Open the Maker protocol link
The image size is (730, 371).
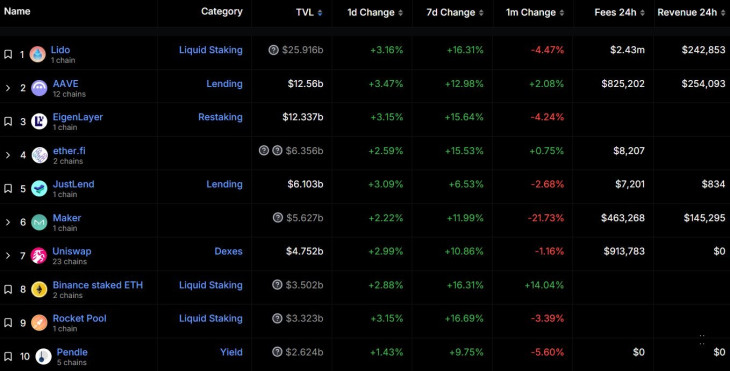click(67, 217)
